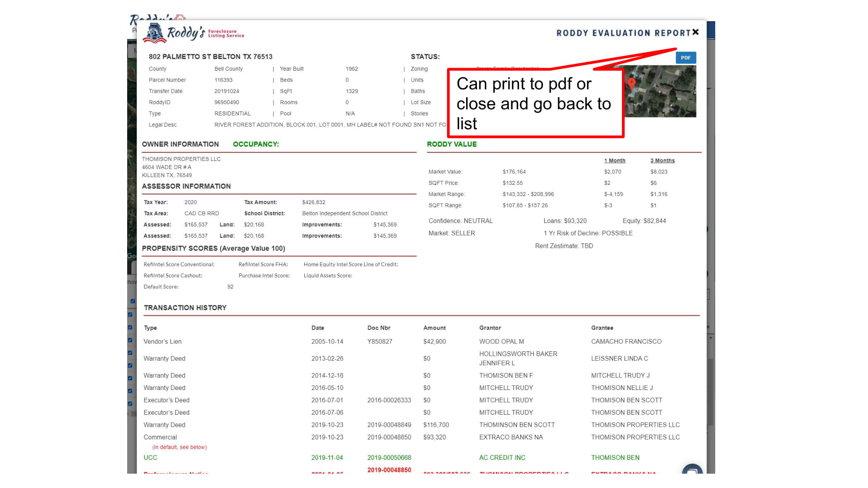Select Tax Year value 2020
868x488 pixels.
point(191,203)
